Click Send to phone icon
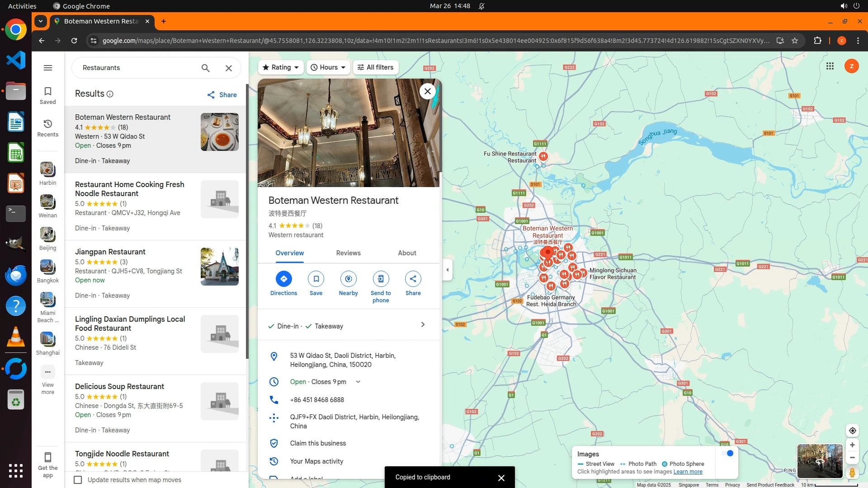Viewport: 868px width, 488px height. point(381,279)
